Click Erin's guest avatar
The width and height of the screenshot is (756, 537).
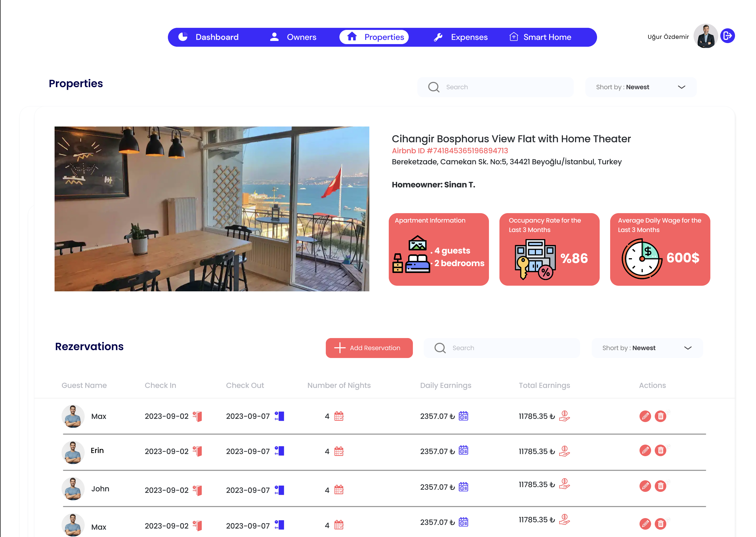click(x=73, y=452)
